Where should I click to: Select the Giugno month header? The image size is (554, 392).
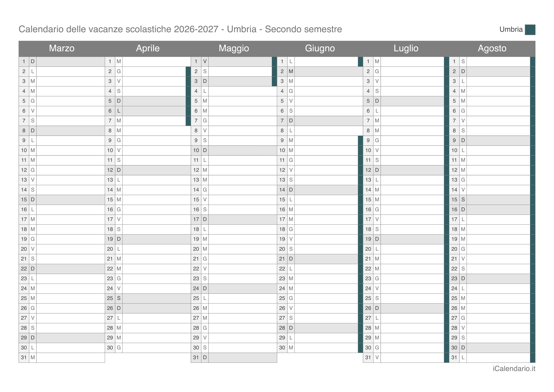point(320,48)
